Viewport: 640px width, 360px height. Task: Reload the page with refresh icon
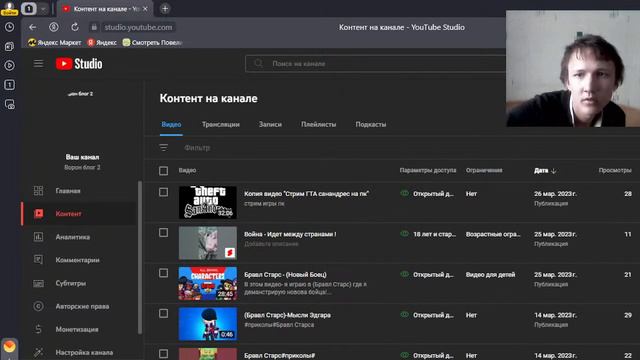tap(75, 27)
